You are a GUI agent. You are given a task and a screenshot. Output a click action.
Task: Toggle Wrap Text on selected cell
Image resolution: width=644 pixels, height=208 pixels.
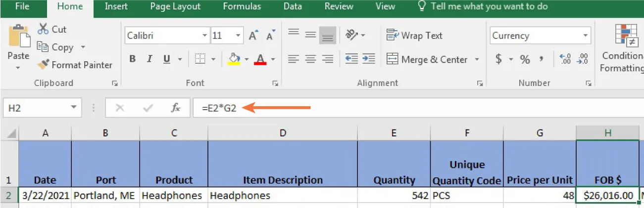pos(414,36)
